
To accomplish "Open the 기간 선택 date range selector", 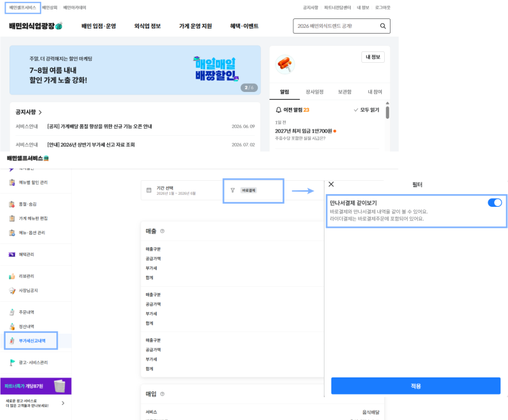I will pos(182,190).
